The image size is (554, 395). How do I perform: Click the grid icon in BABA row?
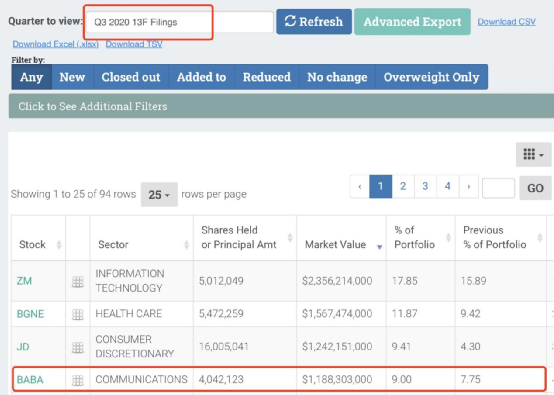78,380
